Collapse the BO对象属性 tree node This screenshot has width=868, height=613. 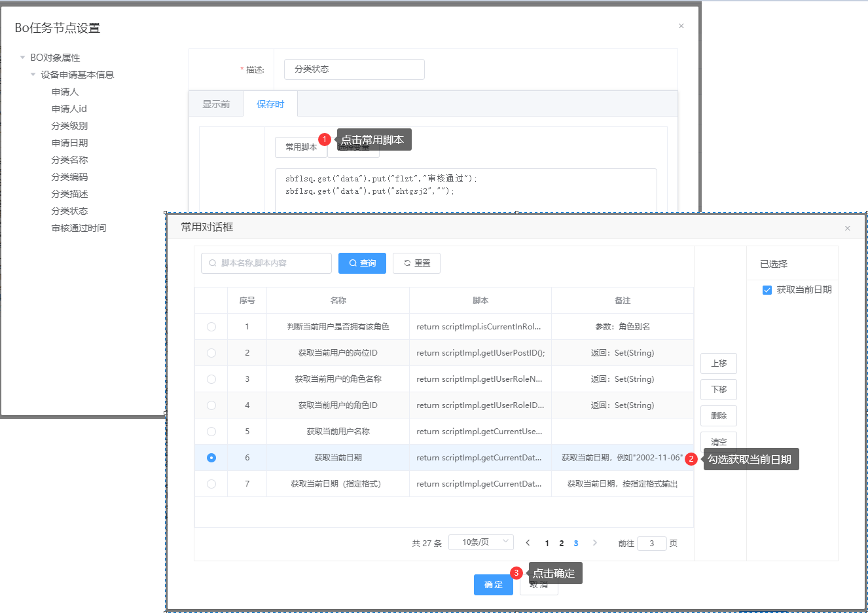(23, 58)
